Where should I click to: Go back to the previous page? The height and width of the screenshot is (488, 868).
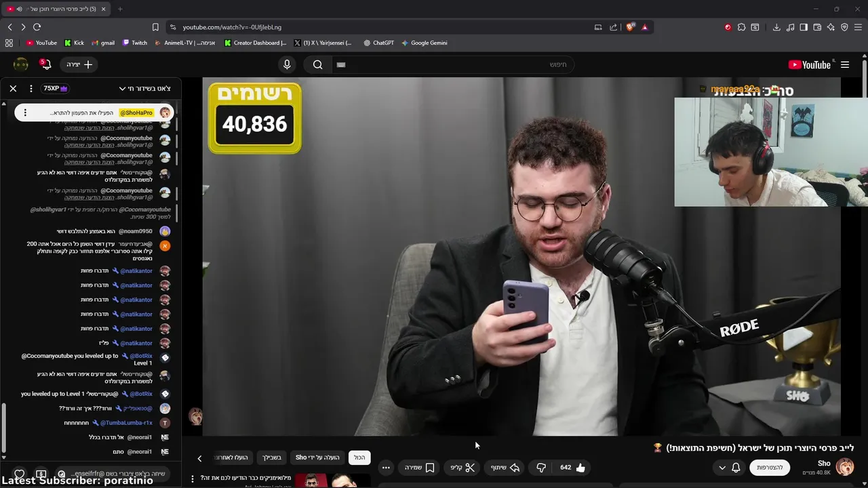tap(10, 27)
